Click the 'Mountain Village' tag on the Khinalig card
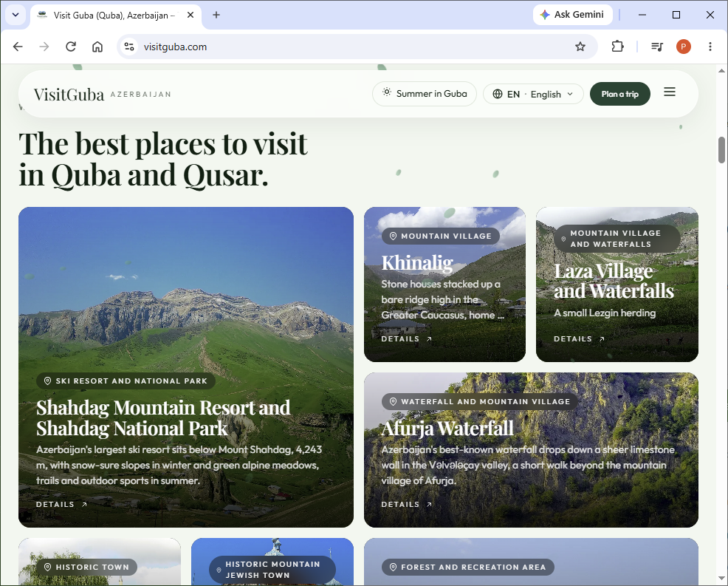728x586 pixels. click(x=441, y=236)
